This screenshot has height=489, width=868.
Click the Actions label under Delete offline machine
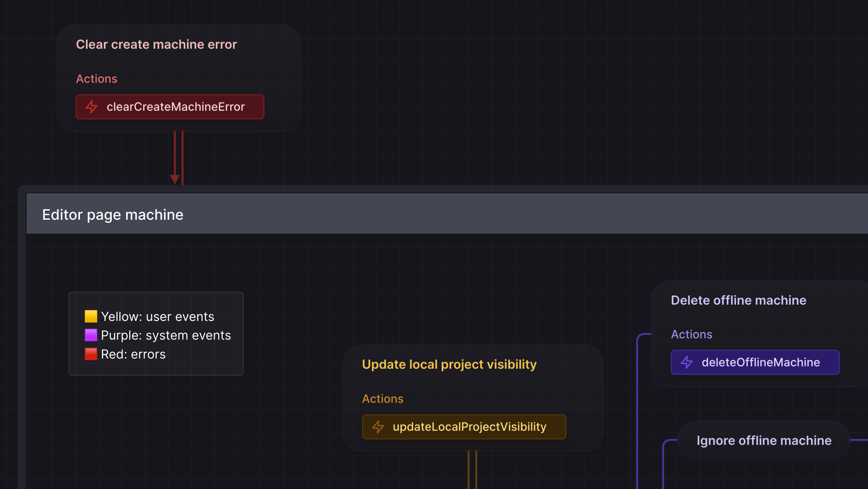click(691, 334)
